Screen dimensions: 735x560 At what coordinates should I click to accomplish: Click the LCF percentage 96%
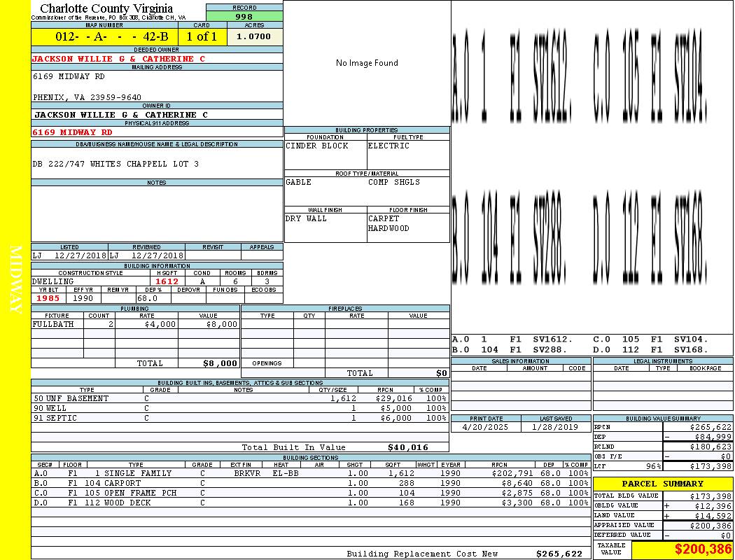click(x=653, y=467)
